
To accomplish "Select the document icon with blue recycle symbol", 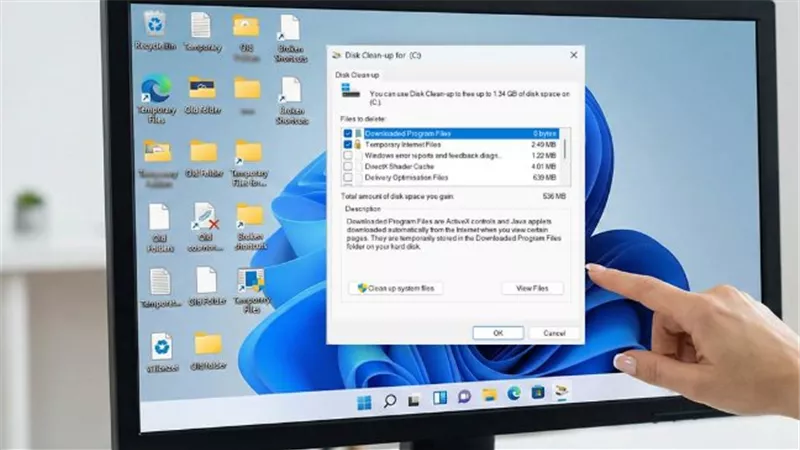I will [x=162, y=346].
